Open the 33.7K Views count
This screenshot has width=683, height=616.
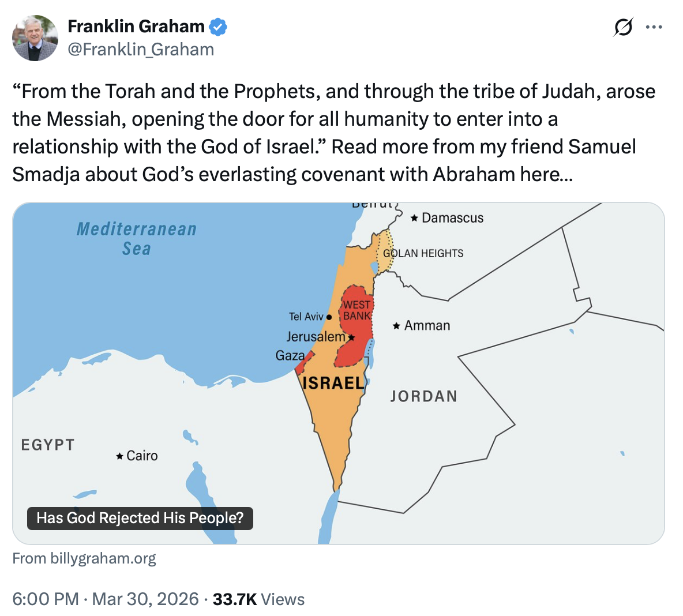[258, 599]
